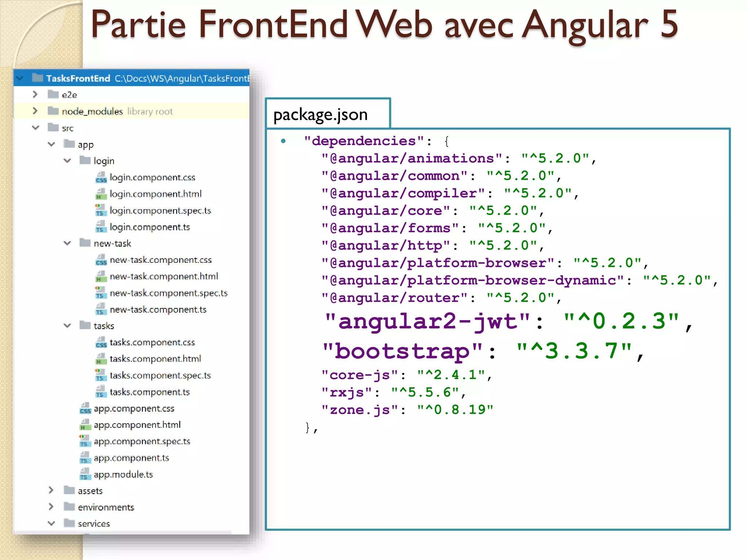Click the HTML icon of new-task.component.html
The height and width of the screenshot is (560, 747).
coord(101,276)
